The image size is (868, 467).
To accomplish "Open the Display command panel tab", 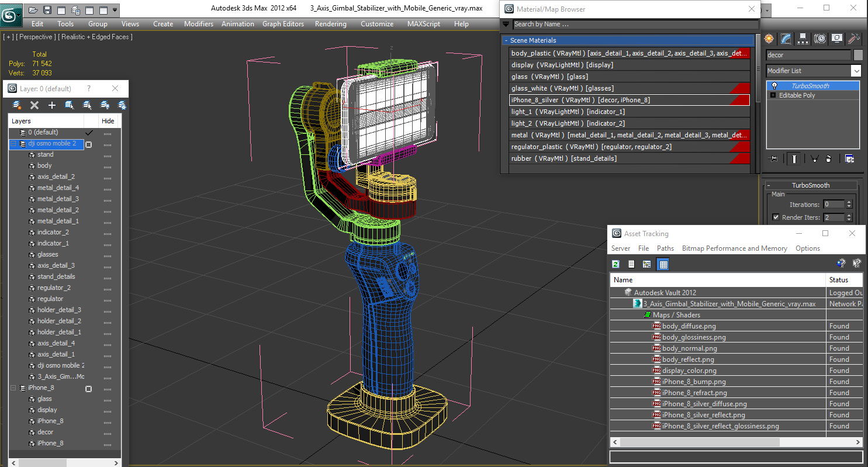I will pos(837,39).
